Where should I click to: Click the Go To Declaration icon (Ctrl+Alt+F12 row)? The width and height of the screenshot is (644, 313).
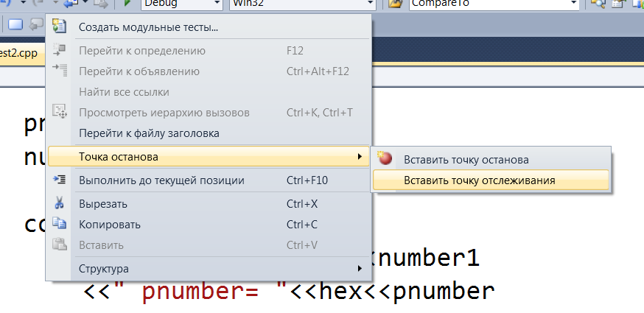click(x=59, y=71)
